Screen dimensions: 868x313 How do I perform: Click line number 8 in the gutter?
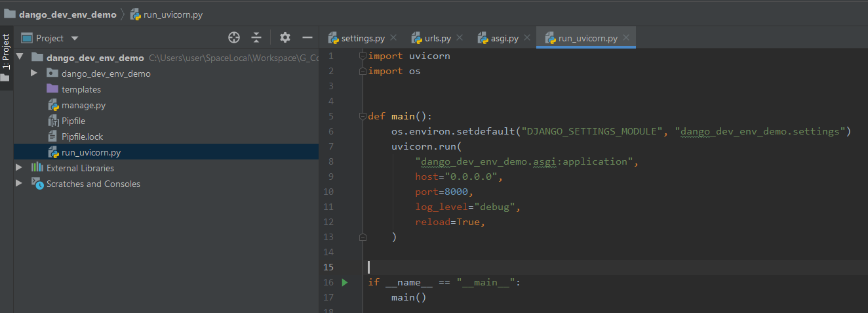(x=331, y=161)
